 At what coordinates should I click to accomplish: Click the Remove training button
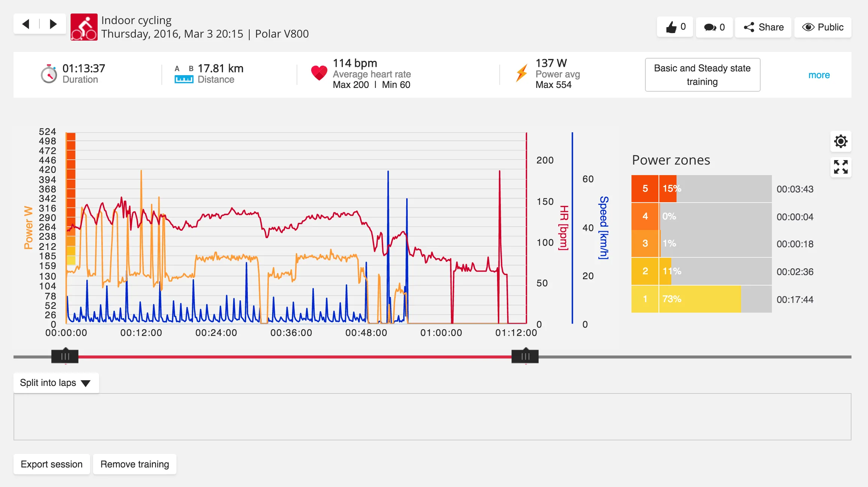click(134, 464)
